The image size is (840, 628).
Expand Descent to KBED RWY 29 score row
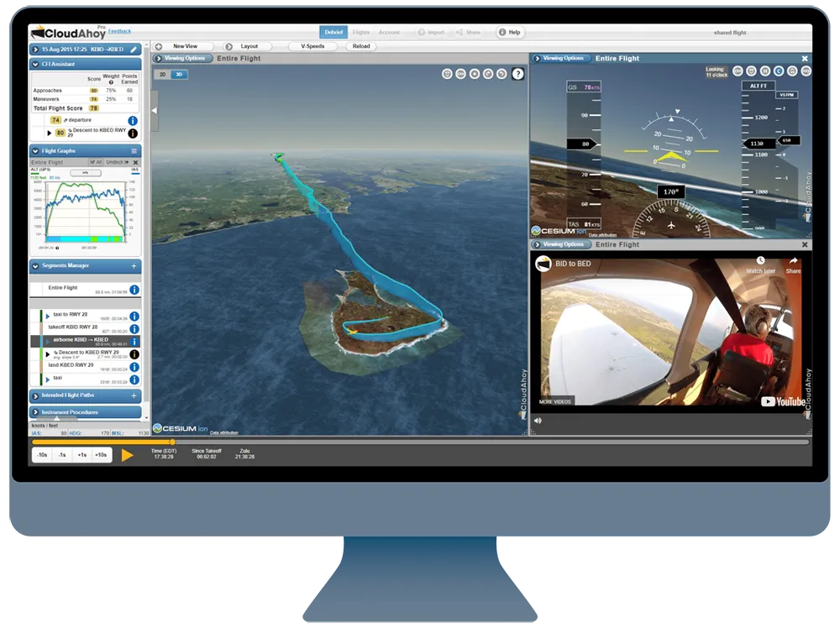click(x=50, y=133)
